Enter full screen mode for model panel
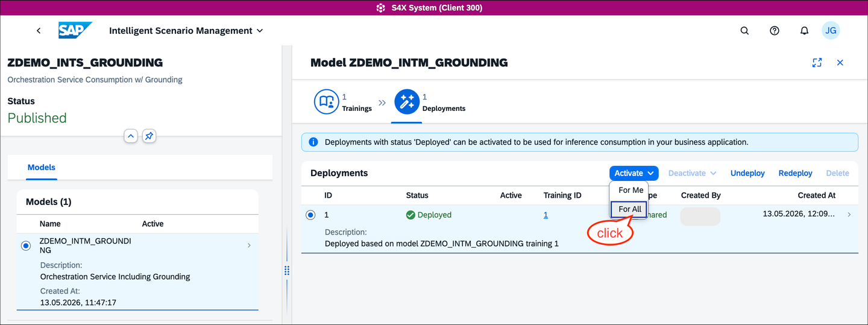Screen dimensions: 868x325 [x=817, y=63]
